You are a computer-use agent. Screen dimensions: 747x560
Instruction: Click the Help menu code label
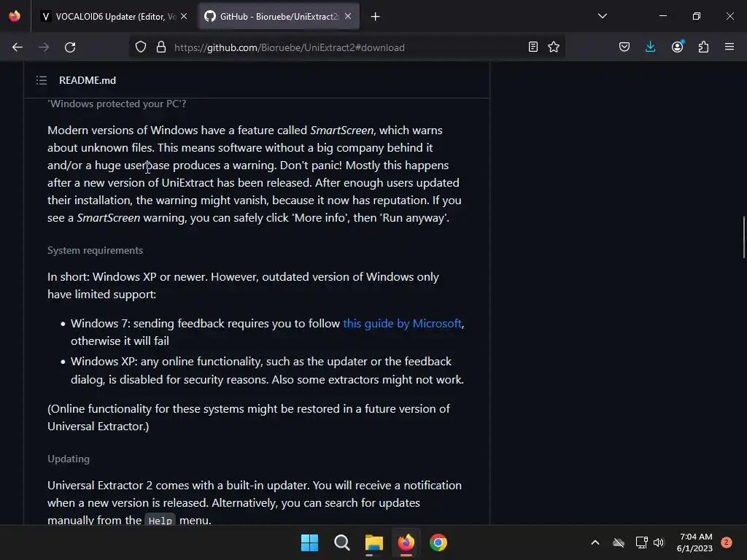click(x=160, y=521)
